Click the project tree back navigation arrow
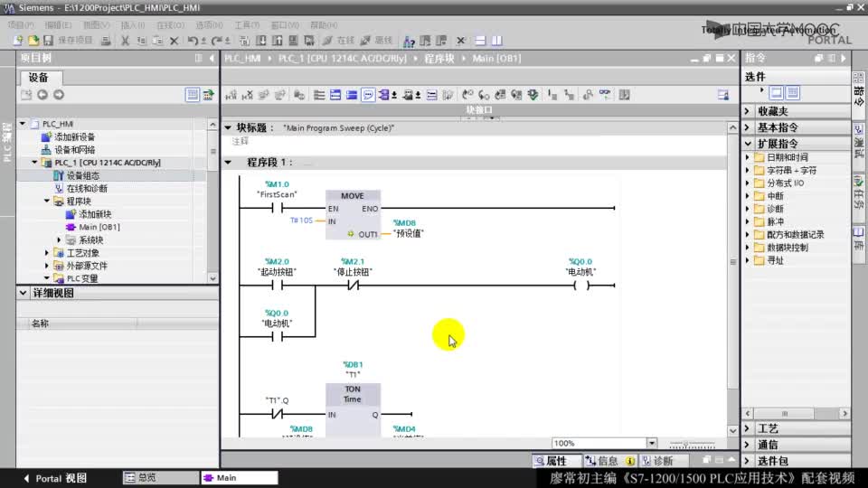This screenshot has width=868, height=488. coord(42,95)
